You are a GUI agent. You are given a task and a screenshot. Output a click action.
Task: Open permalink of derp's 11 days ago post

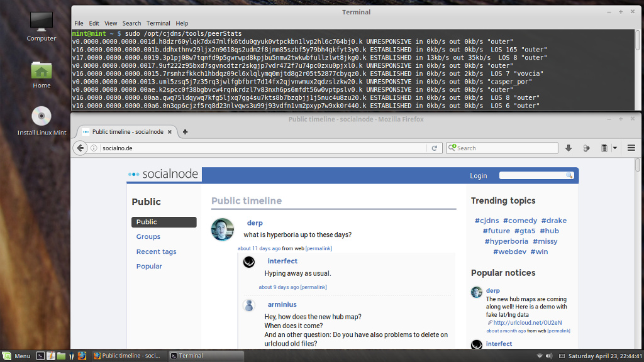[x=319, y=248]
